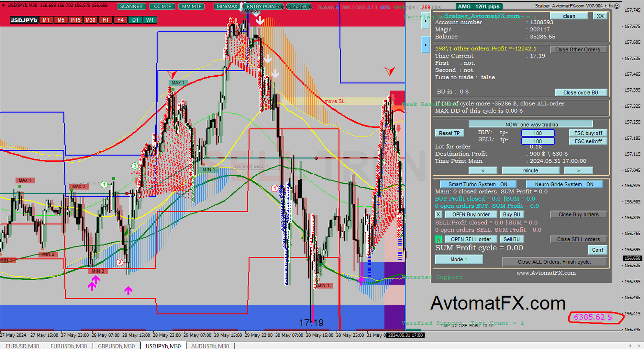Screen dimensions: 644x349
Task: Click the Buy BU button
Action: (x=512, y=214)
